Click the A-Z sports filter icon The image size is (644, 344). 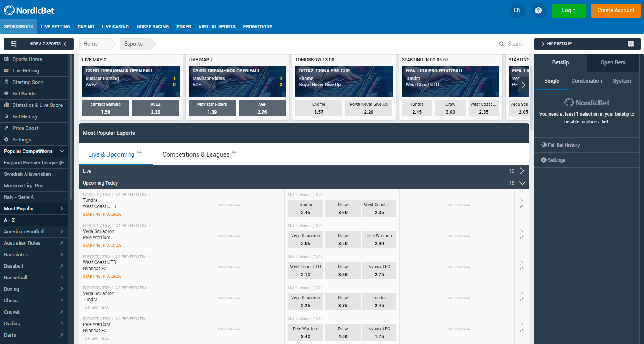click(x=14, y=44)
